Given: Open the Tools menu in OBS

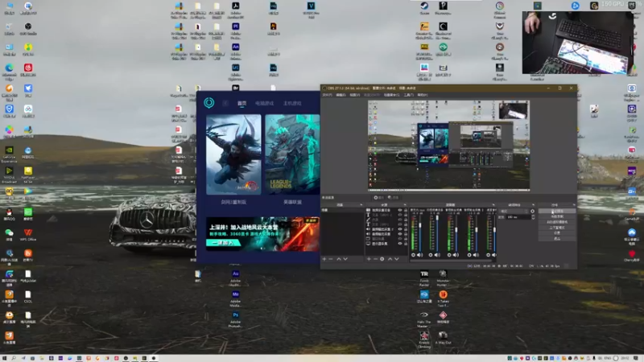Looking at the screenshot, I should pyautogui.click(x=408, y=95).
